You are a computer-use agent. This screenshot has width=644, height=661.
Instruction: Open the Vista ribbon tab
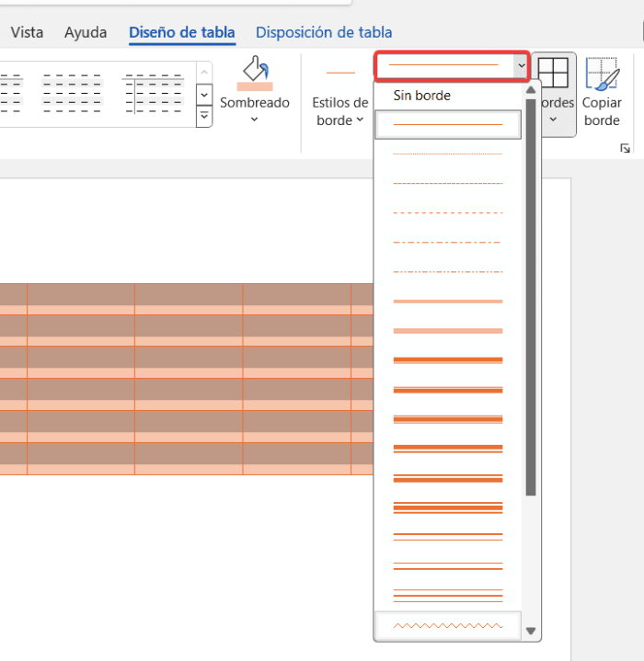tap(27, 32)
